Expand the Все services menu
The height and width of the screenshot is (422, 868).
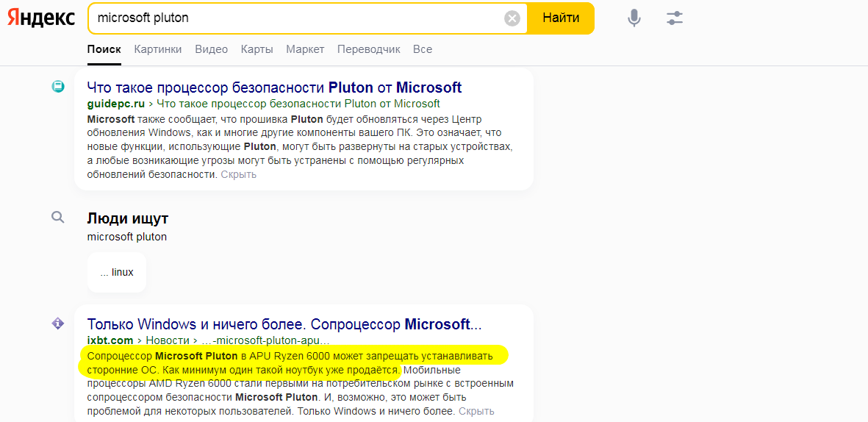[x=423, y=49]
